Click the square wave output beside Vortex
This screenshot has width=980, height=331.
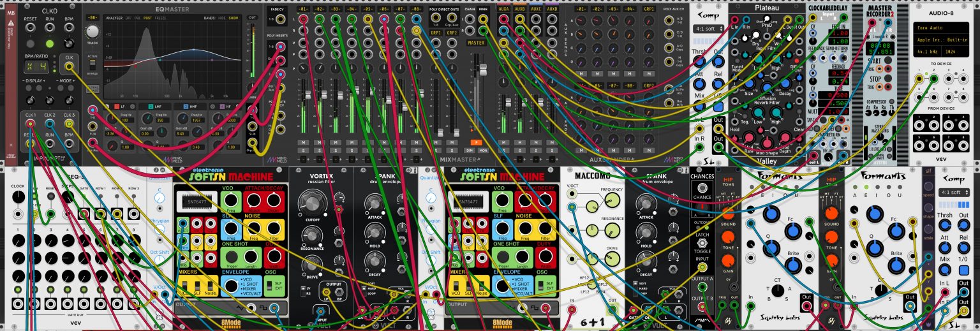click(274, 309)
